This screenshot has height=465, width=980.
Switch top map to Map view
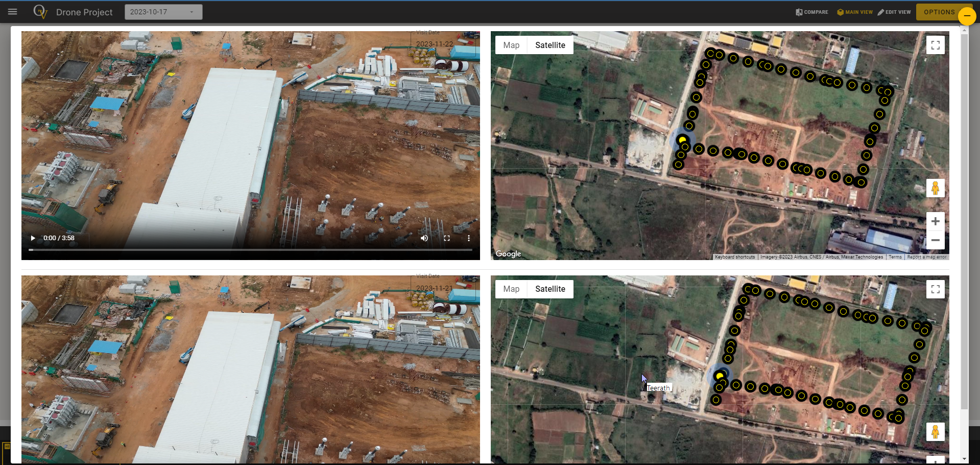pos(511,45)
